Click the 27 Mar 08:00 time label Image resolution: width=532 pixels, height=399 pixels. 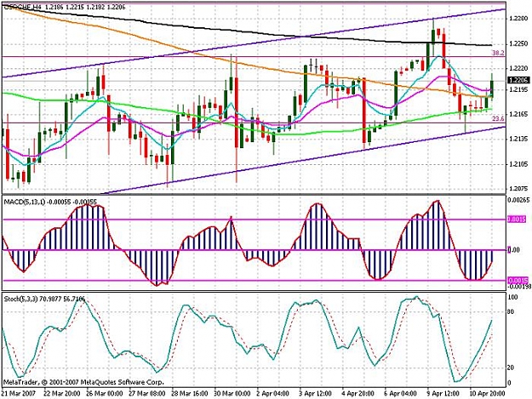147,394
